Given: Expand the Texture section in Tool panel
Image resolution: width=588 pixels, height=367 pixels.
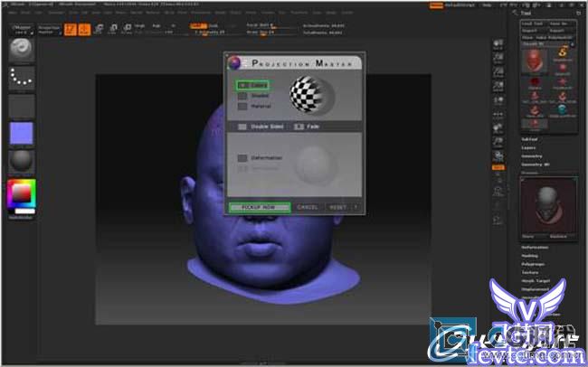Looking at the screenshot, I should click(530, 272).
